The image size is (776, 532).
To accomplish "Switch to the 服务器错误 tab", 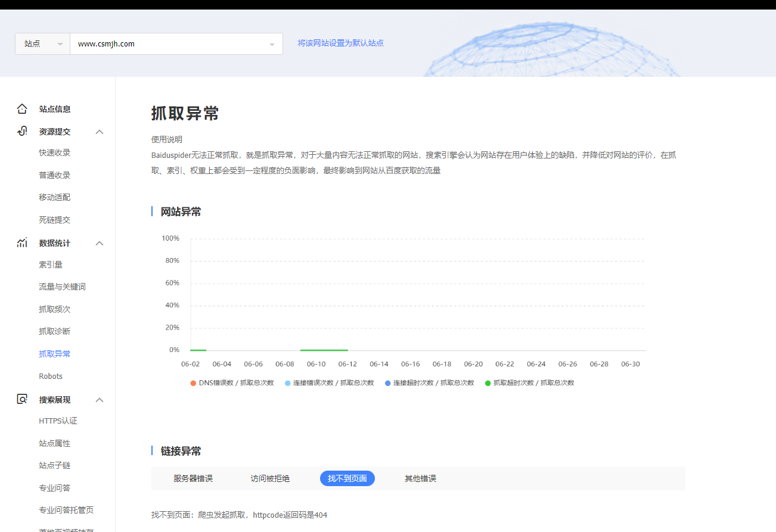I will [x=193, y=478].
